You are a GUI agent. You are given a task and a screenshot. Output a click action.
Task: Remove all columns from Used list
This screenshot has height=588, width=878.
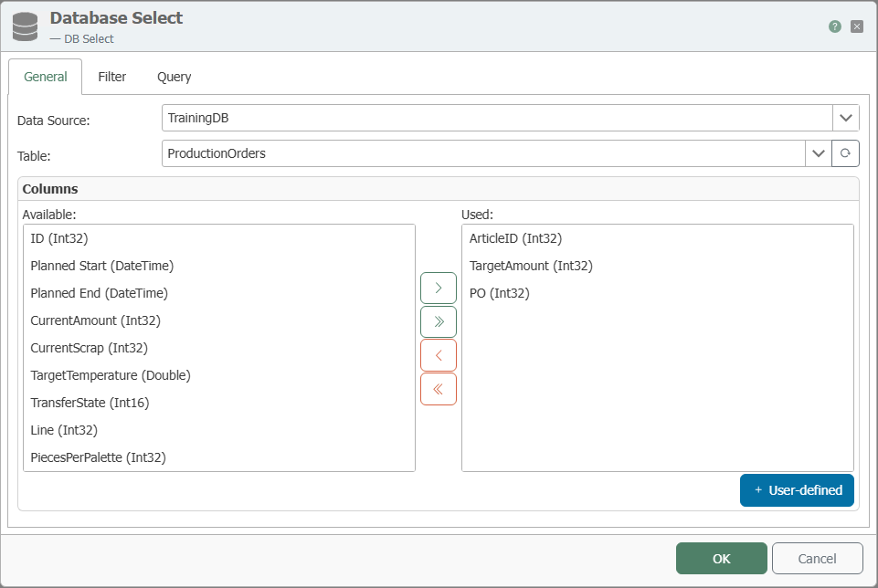pos(439,389)
